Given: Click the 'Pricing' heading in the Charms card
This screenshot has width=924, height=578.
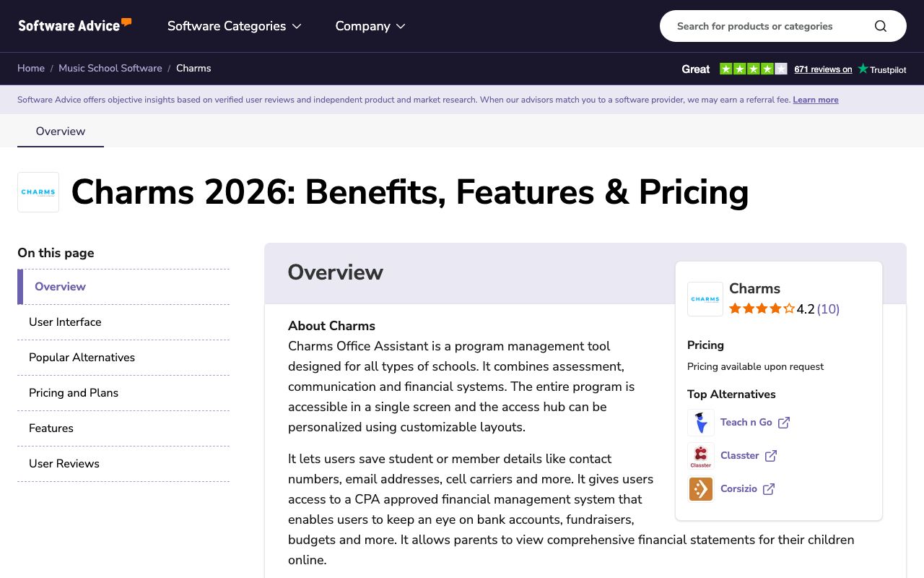Looking at the screenshot, I should point(705,345).
